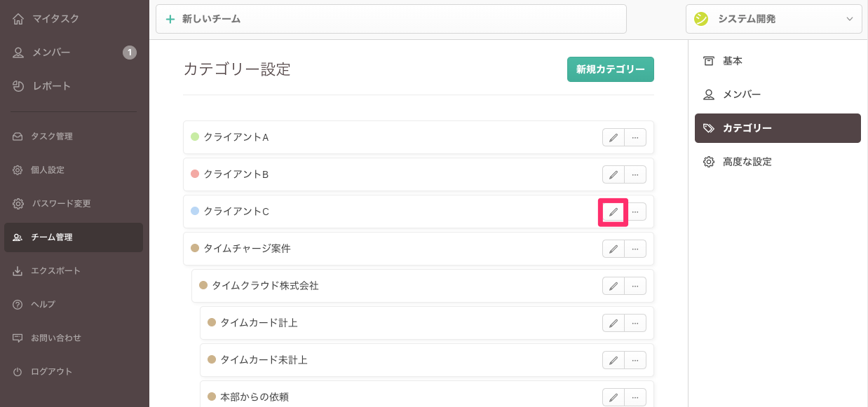The image size is (868, 407).
Task: Switch to the 高度な設定 tab
Action: tap(747, 162)
